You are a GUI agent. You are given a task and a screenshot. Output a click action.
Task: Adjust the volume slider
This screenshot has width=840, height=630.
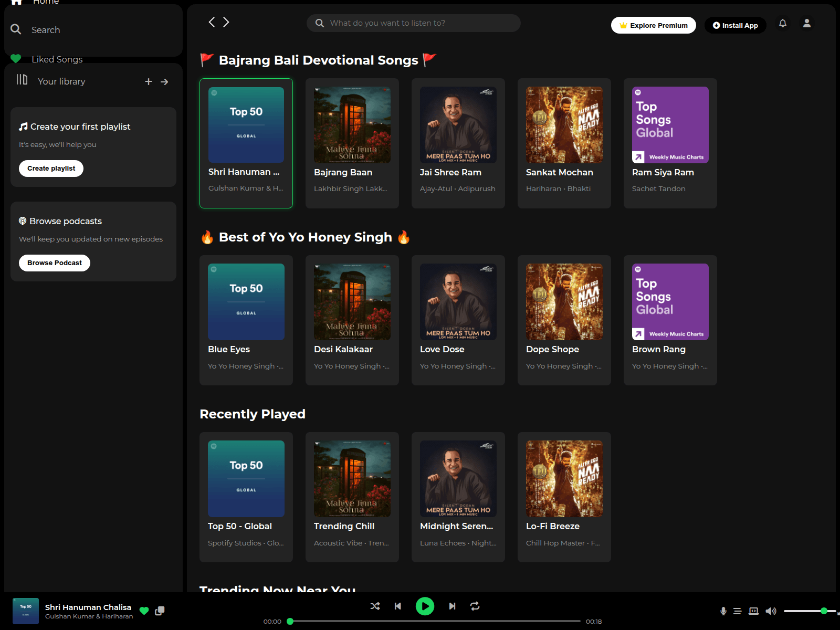coord(810,611)
